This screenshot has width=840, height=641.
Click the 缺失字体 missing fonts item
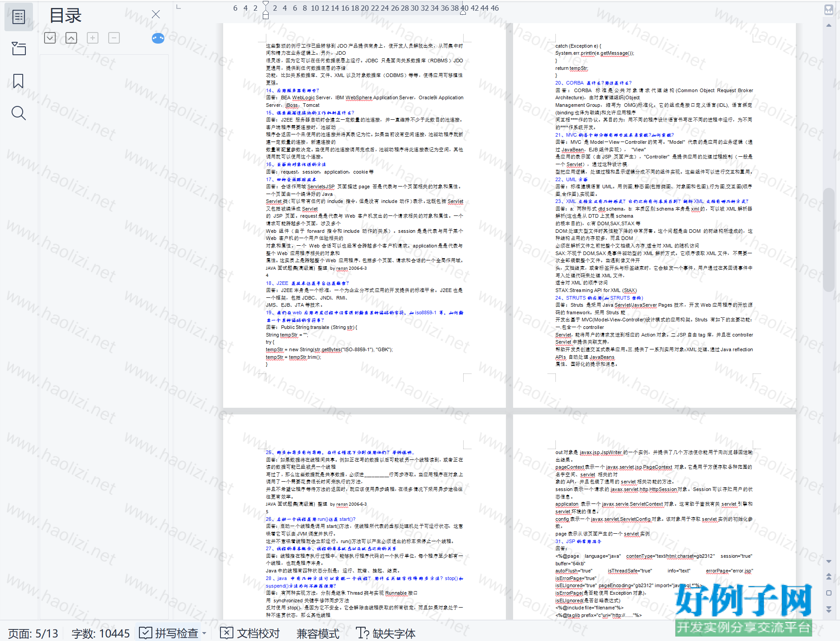(x=386, y=633)
